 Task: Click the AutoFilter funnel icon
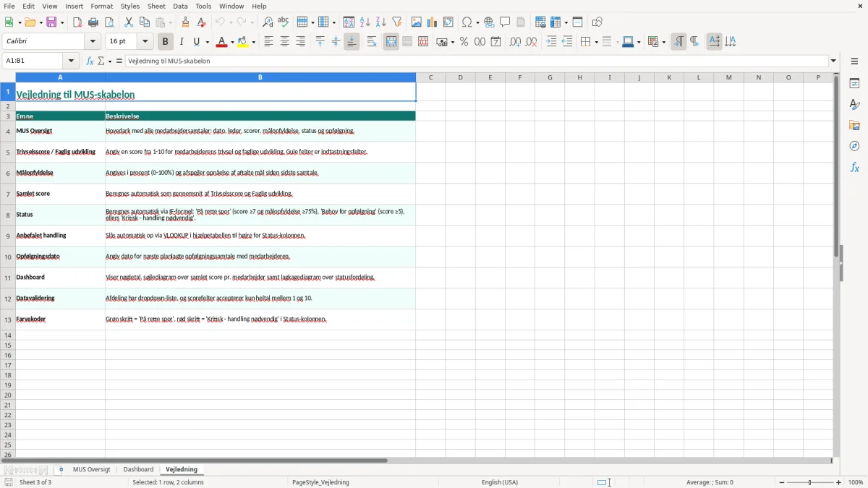pos(397,22)
